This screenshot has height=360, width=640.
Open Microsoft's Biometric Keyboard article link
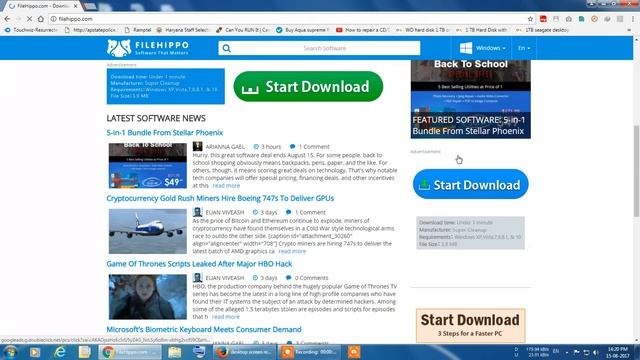click(x=204, y=329)
